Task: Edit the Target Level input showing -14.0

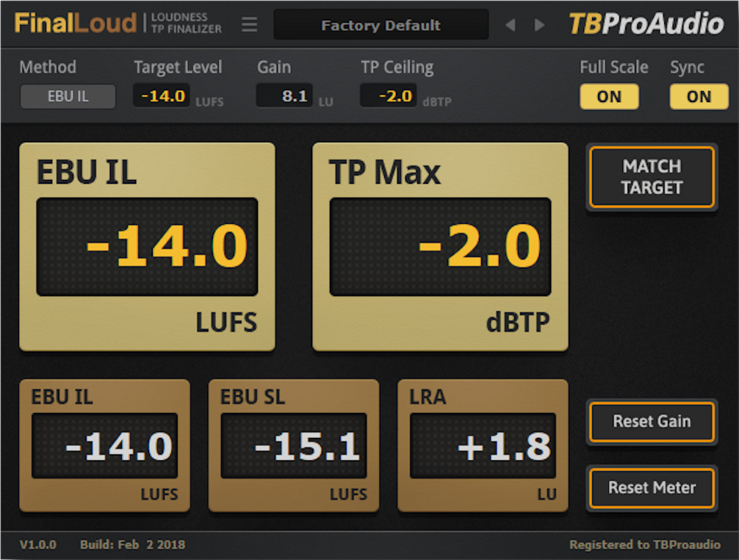Action: (x=161, y=95)
